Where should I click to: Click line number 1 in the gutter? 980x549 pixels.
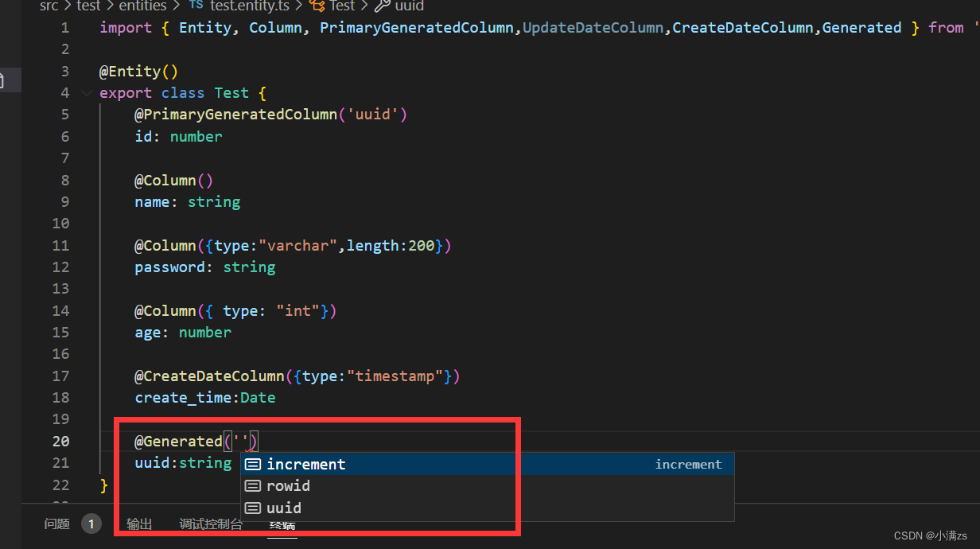[x=64, y=28]
